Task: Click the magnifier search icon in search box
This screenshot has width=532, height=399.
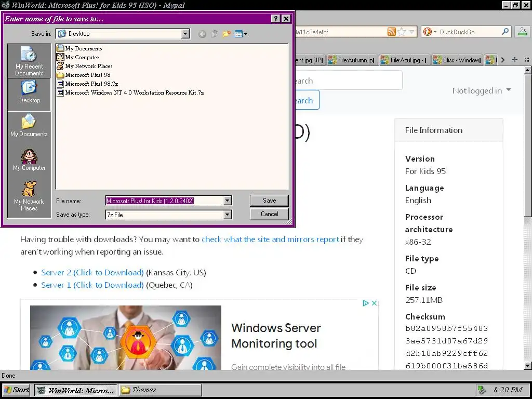Action: 505,32
